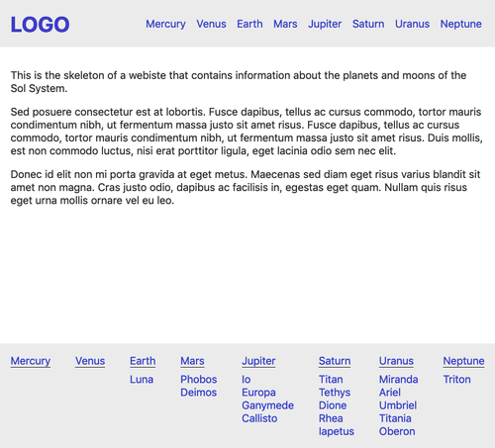The image size is (495, 448).
Task: Open the Luna moon link
Action: 142,380
